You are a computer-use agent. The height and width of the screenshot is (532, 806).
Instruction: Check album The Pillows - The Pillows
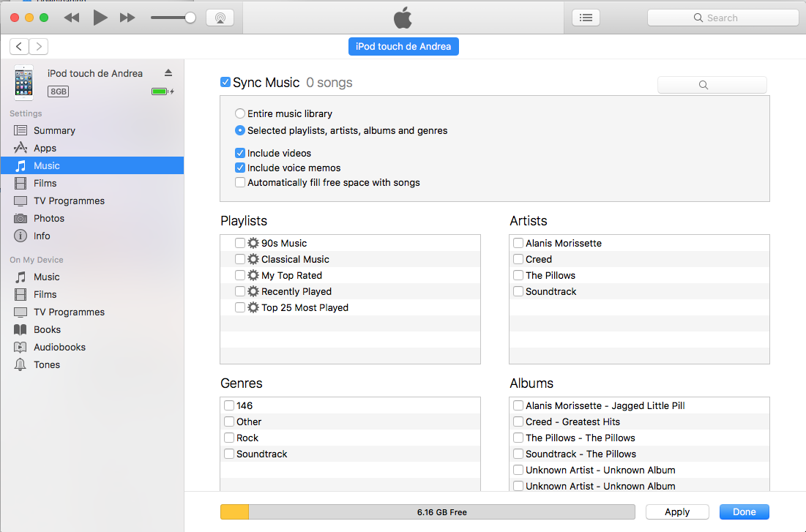click(518, 438)
